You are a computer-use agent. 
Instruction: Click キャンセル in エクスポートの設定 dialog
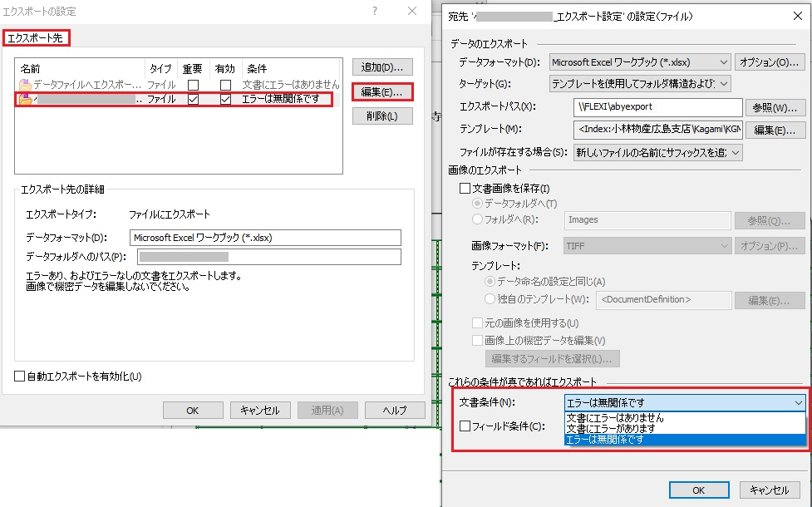click(x=260, y=410)
